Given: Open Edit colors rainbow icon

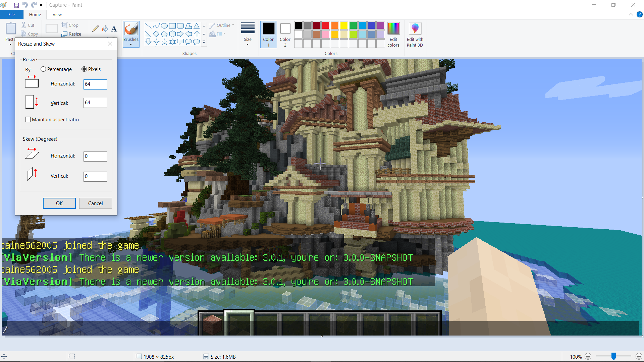Looking at the screenshot, I should coord(393,29).
